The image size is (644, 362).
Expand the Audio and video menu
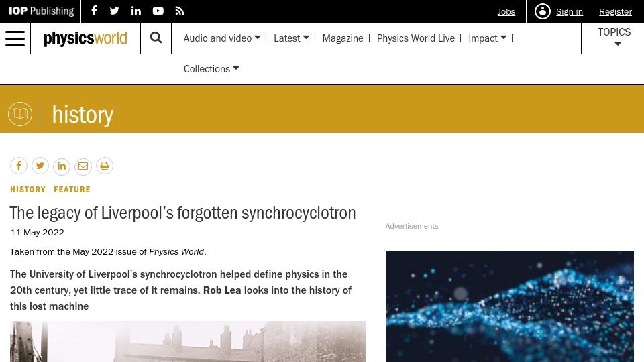coord(222,38)
